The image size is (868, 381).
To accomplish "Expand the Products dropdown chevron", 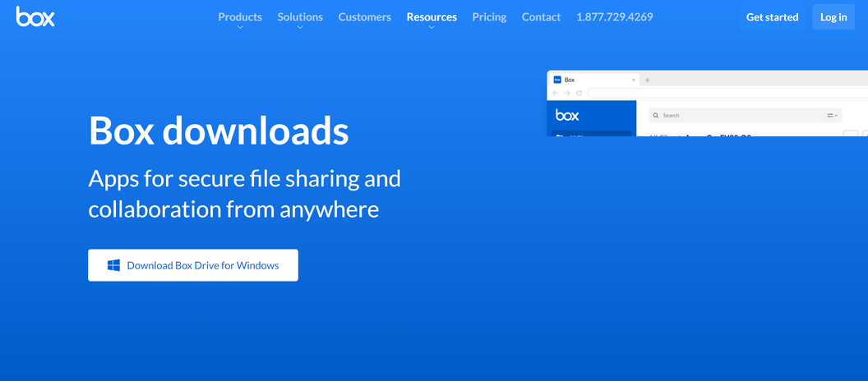I will coord(240,27).
